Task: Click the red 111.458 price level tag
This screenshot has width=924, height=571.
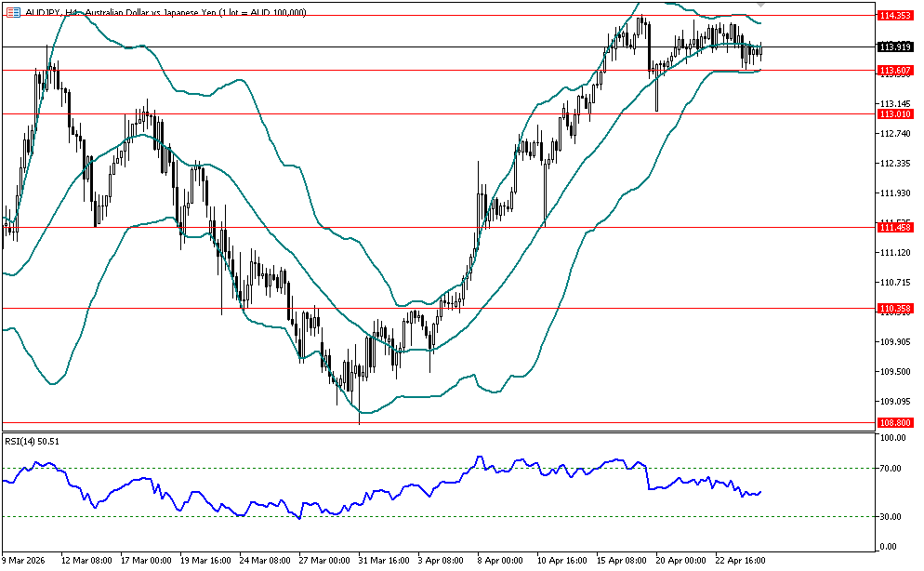Action: coord(893,228)
